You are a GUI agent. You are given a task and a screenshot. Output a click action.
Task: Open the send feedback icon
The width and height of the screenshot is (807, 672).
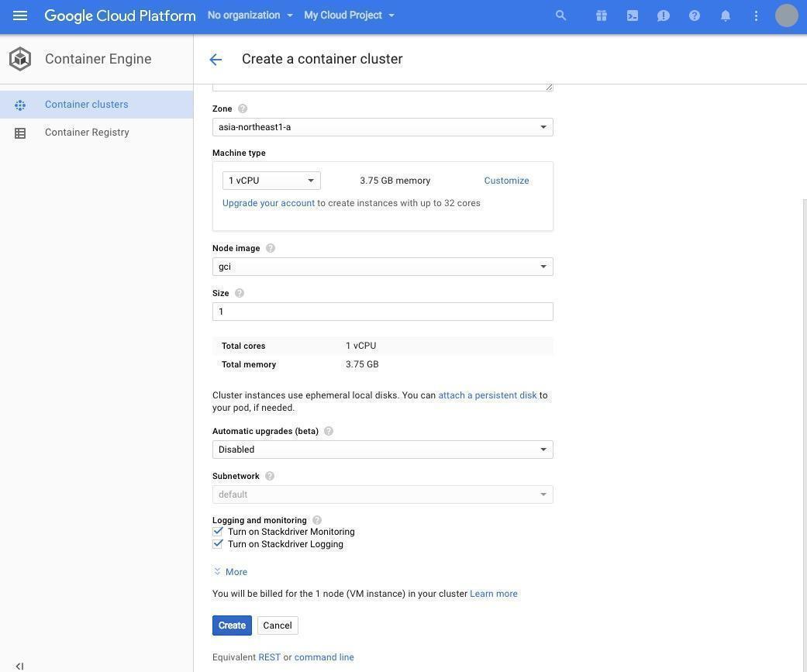tap(664, 16)
